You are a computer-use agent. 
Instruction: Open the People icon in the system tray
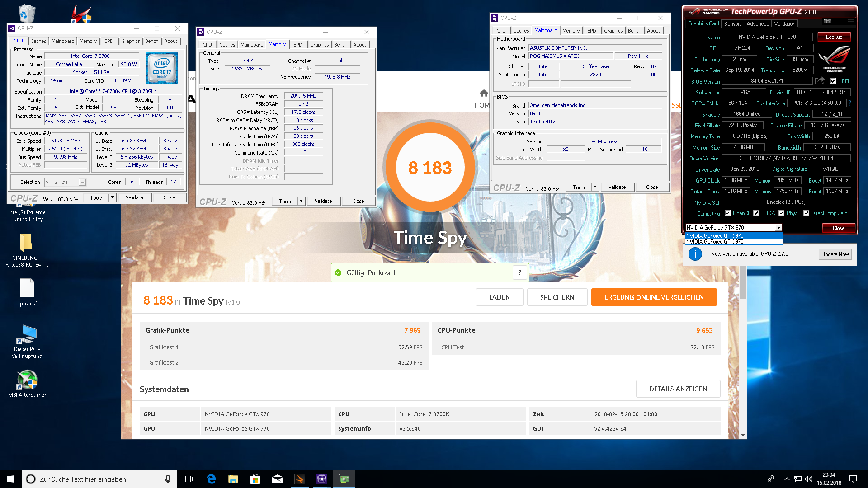tap(771, 479)
